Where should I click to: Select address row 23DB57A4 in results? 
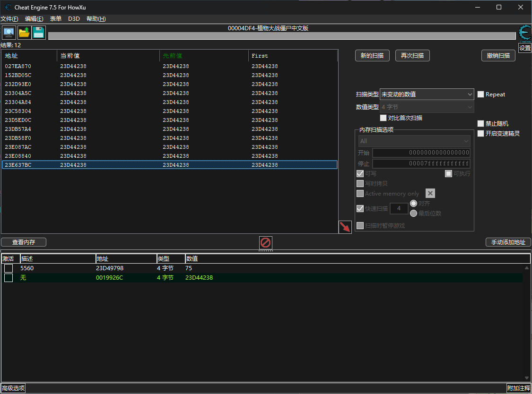point(18,129)
